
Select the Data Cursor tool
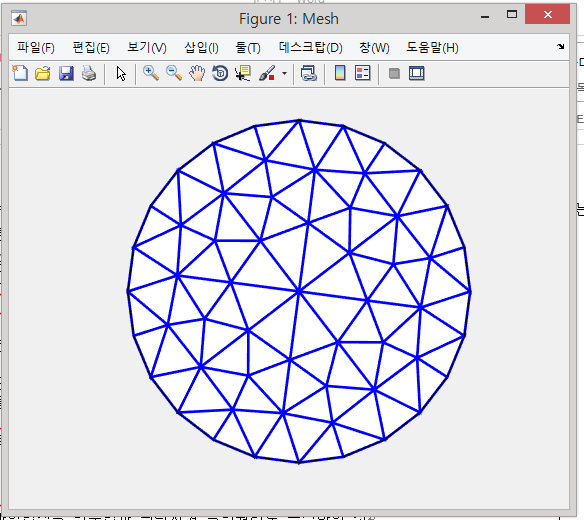243,73
